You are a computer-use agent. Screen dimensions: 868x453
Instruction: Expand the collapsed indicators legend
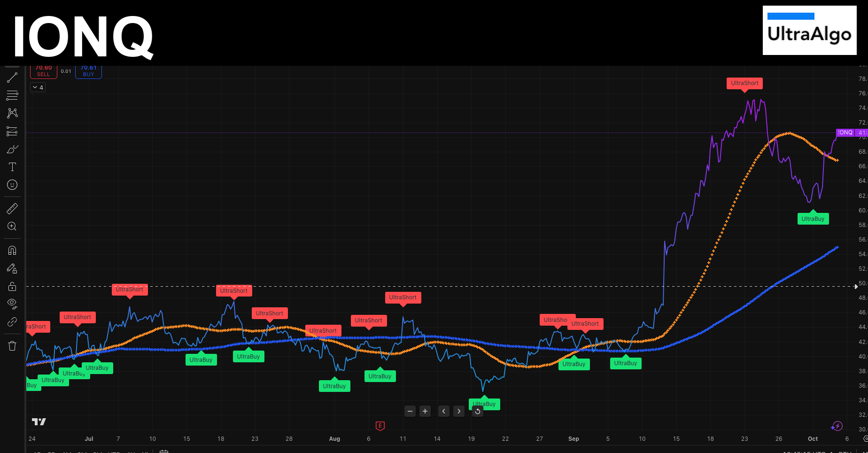38,87
